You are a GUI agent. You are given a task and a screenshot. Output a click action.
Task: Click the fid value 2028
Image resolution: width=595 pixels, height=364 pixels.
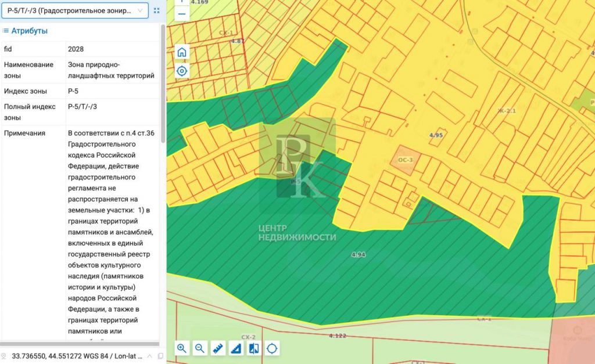pos(76,49)
